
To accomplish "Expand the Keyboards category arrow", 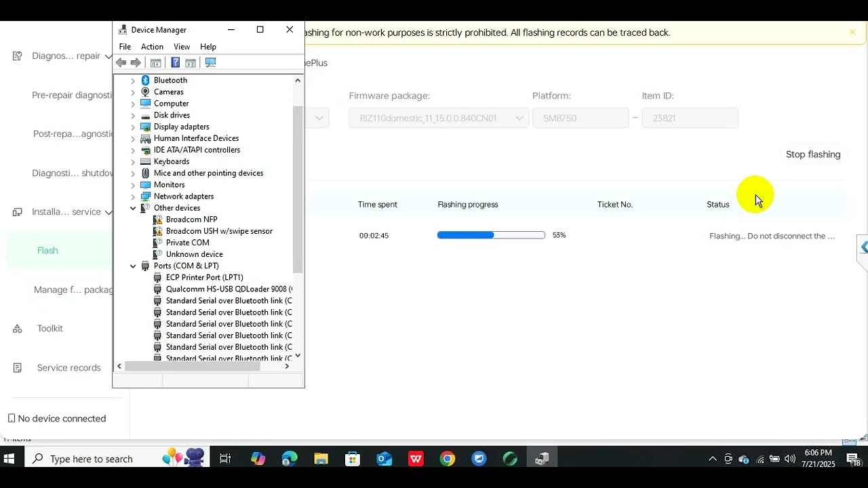I will [x=133, y=161].
